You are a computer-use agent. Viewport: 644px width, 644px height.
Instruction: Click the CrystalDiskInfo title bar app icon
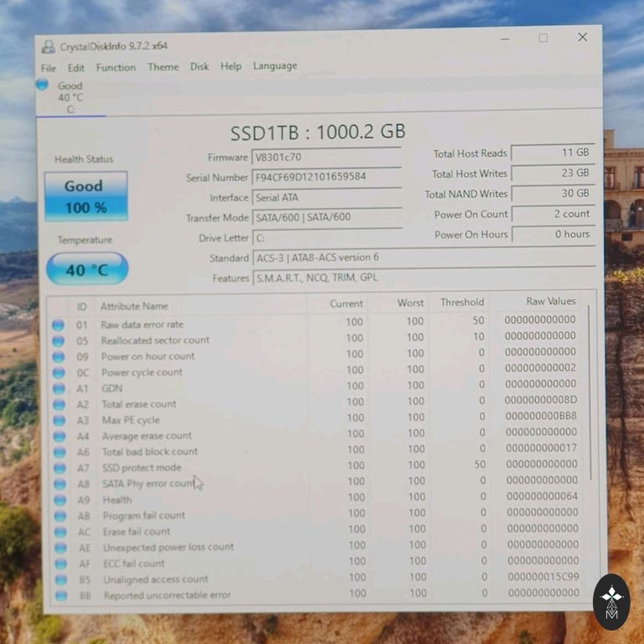pyautogui.click(x=48, y=47)
